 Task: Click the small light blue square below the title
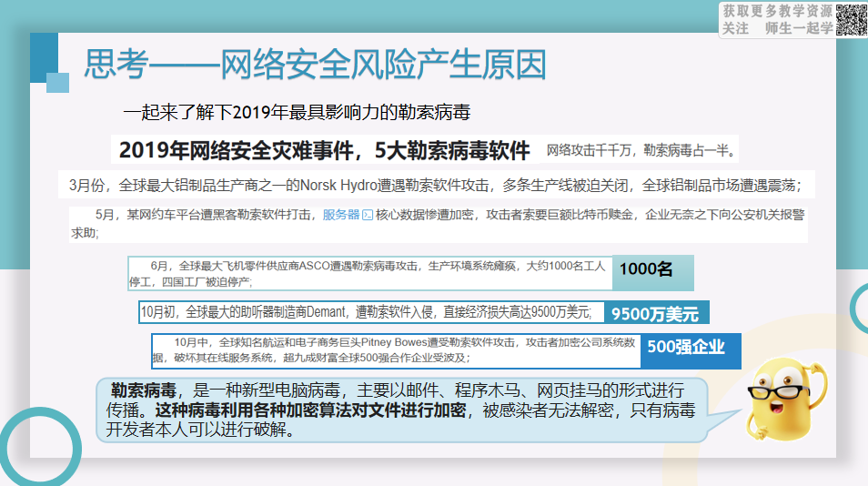tap(57, 83)
